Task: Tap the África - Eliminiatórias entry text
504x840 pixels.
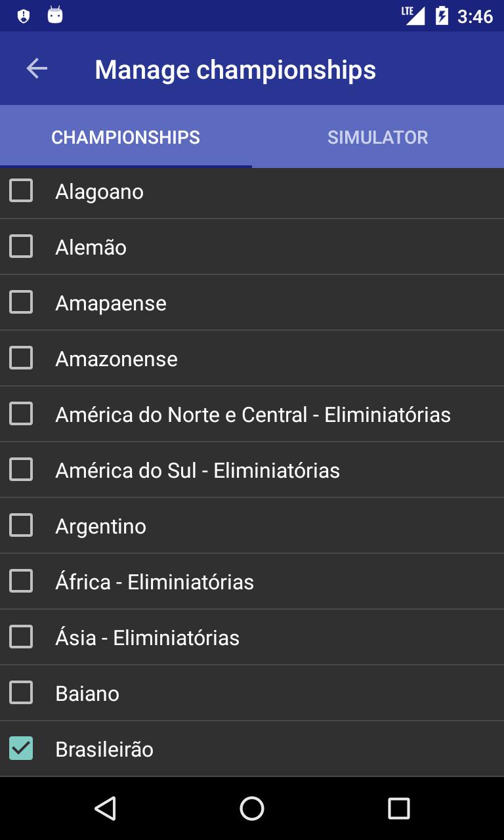Action: 154,582
